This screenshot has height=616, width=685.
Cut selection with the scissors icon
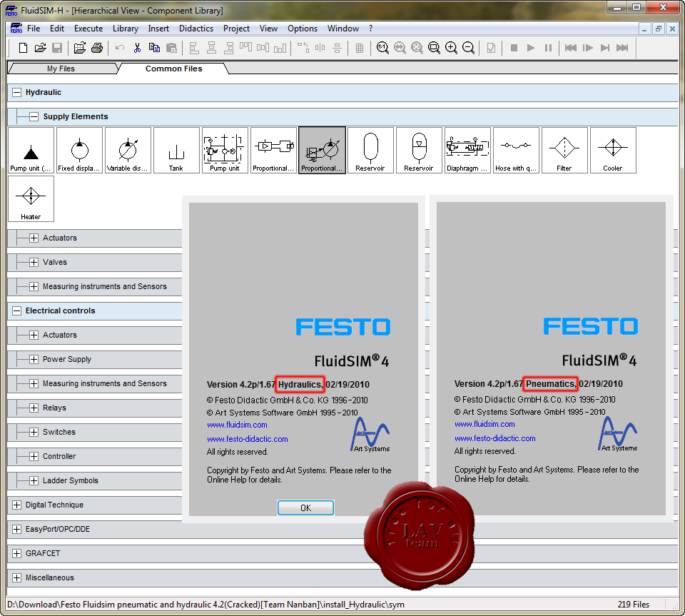pos(137,48)
